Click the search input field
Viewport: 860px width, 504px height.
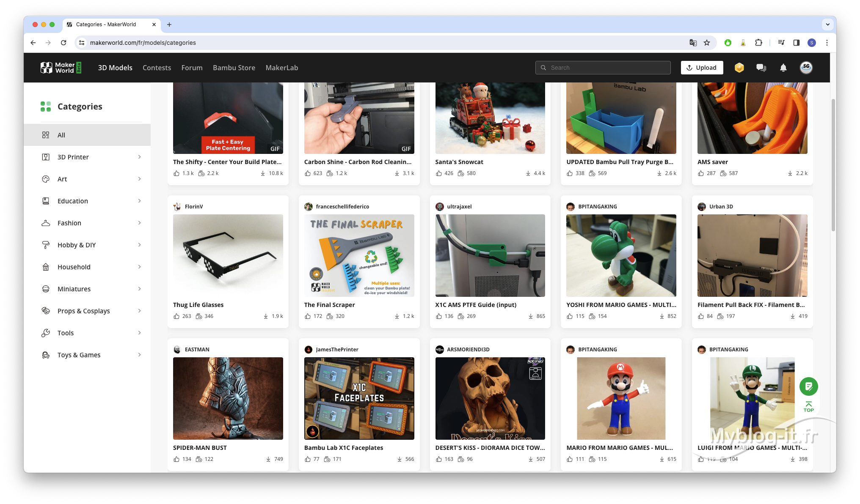coord(603,68)
